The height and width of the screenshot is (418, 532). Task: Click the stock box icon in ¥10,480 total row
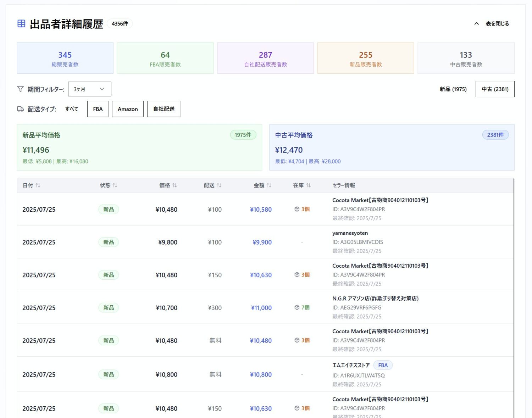click(297, 340)
